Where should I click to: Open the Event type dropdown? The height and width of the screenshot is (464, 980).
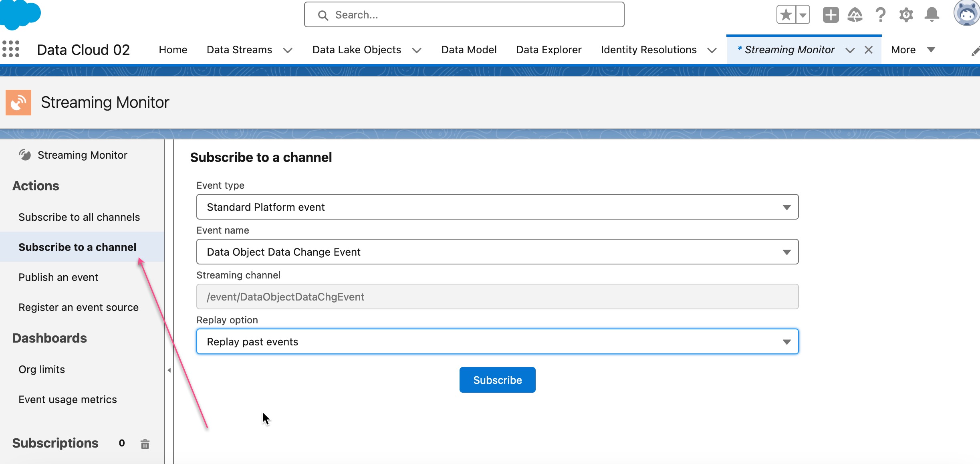click(x=497, y=207)
